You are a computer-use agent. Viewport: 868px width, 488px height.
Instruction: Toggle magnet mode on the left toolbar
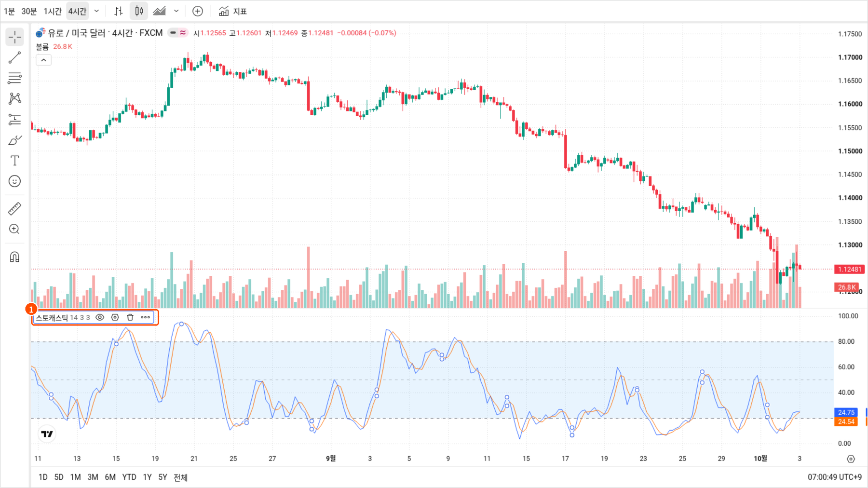coord(15,257)
